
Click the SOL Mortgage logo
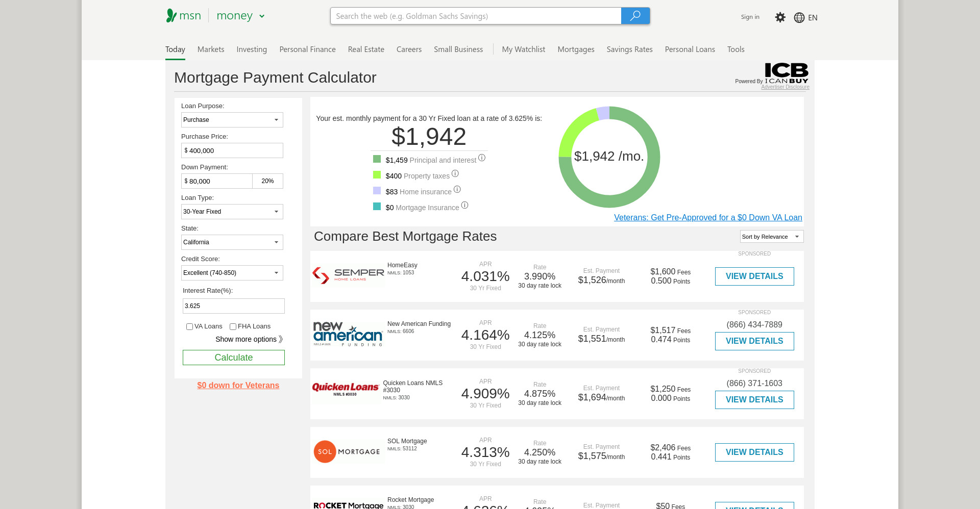click(x=347, y=451)
